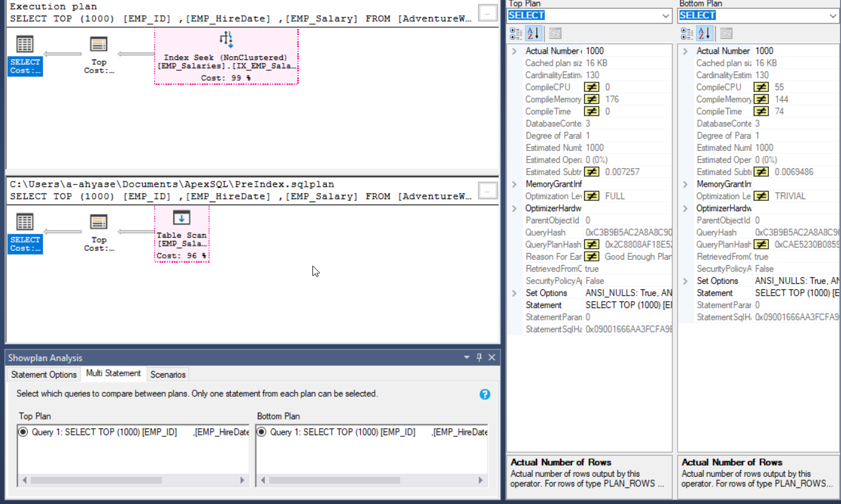Close the Showplan Analysis panel
Image resolution: width=841 pixels, height=504 pixels.
(x=492, y=358)
